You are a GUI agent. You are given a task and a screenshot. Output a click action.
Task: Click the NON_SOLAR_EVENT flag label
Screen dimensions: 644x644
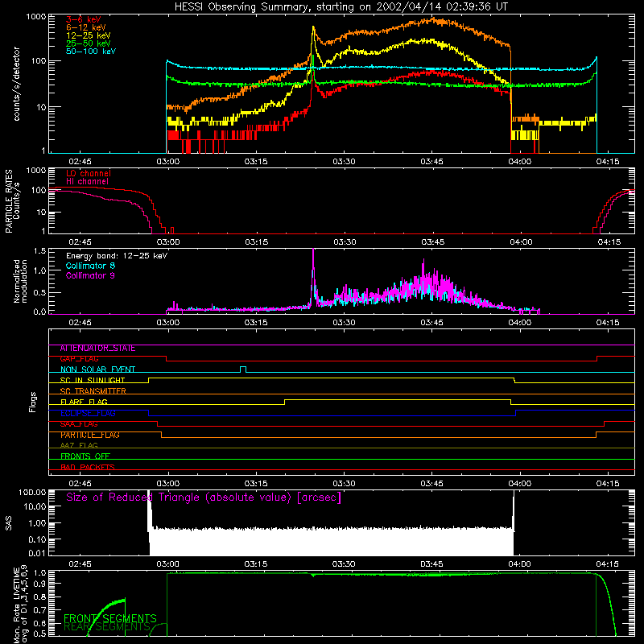point(97,369)
